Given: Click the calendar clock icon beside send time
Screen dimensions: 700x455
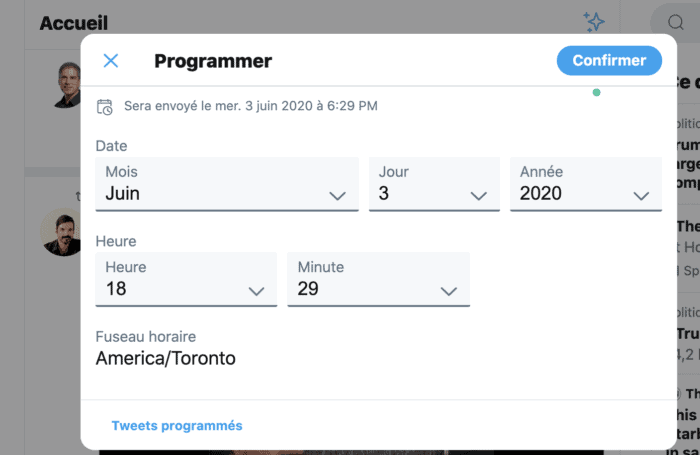Looking at the screenshot, I should [x=104, y=106].
